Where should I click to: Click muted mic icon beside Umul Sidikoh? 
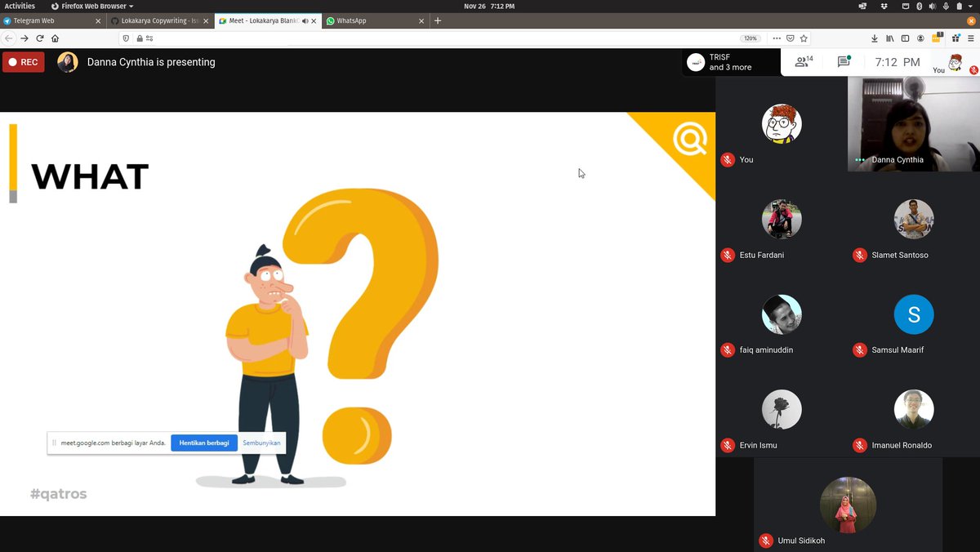765,541
